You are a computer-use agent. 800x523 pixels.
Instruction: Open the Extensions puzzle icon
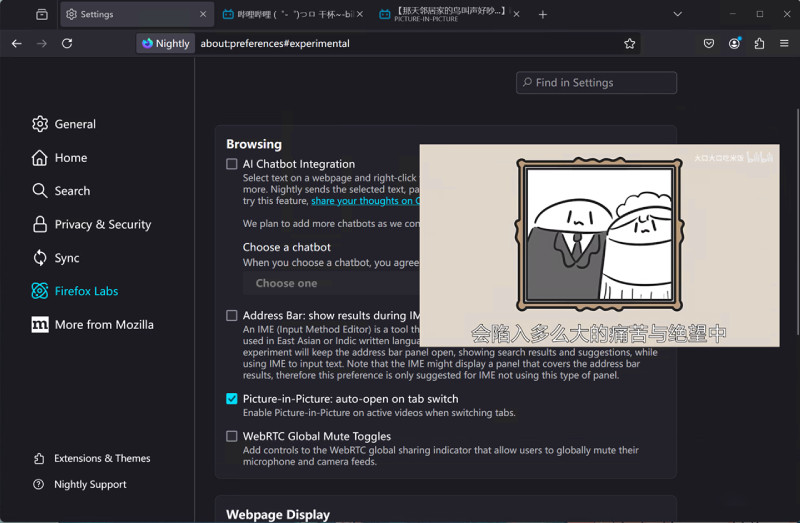point(759,43)
